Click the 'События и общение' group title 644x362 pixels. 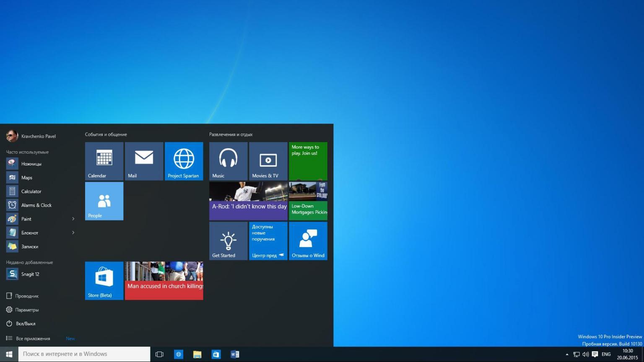pyautogui.click(x=106, y=134)
